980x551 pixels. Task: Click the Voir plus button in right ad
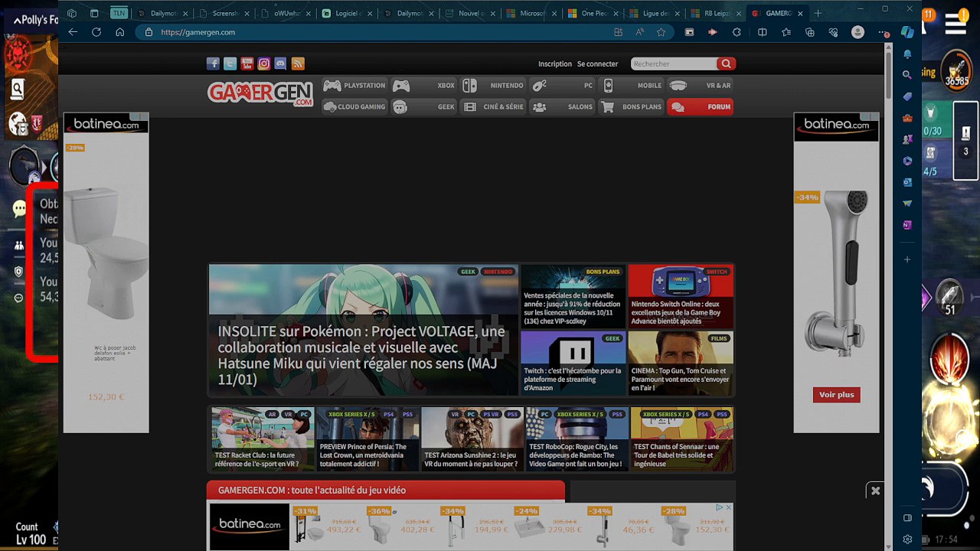coord(836,395)
